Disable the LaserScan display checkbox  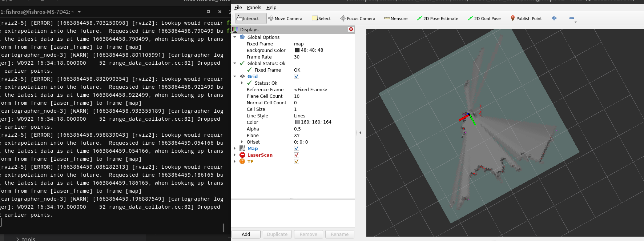297,155
